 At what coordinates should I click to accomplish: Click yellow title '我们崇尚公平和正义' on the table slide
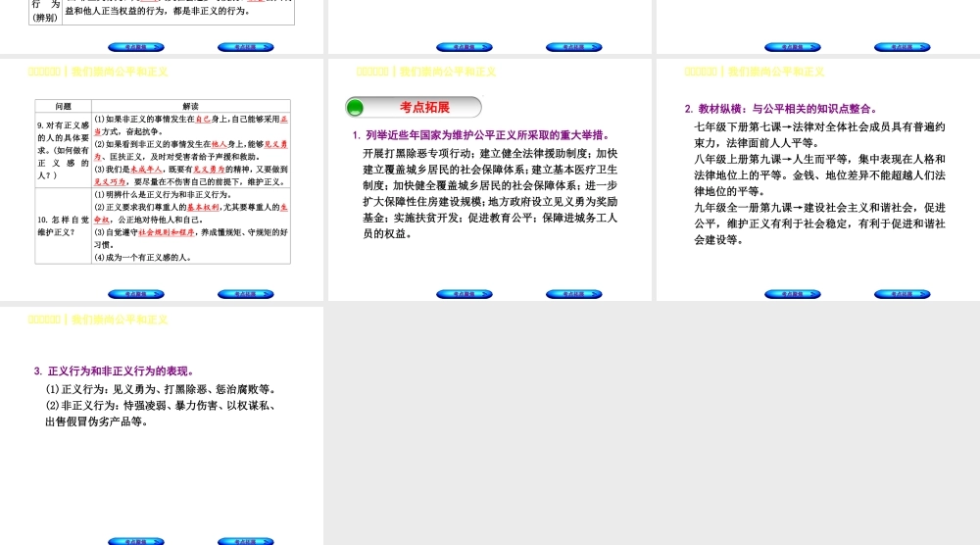[x=120, y=72]
